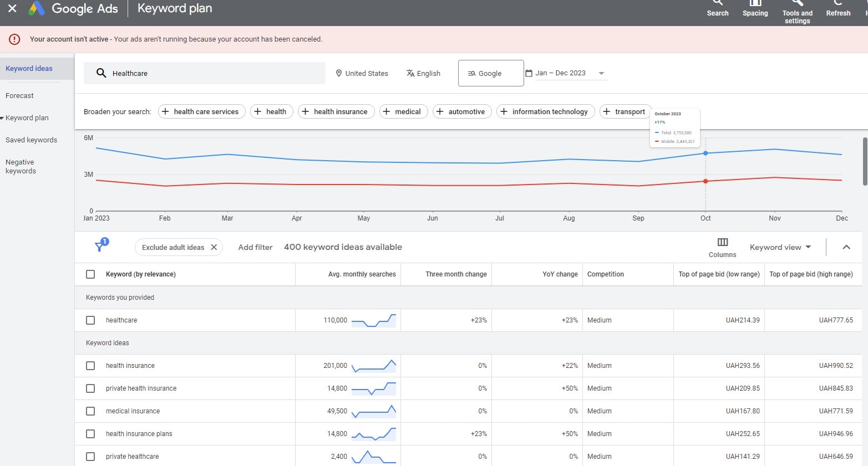Select all keywords with header checkbox
868x466 pixels.
90,274
